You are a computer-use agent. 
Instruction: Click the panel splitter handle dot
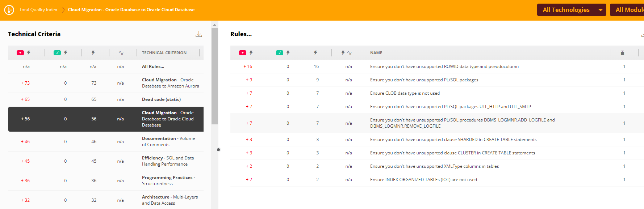(218, 150)
